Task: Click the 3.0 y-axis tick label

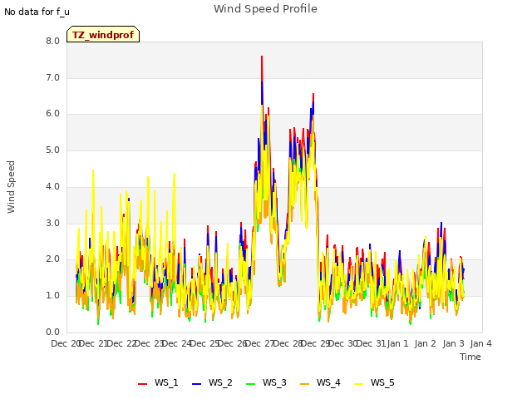Action: (53, 223)
